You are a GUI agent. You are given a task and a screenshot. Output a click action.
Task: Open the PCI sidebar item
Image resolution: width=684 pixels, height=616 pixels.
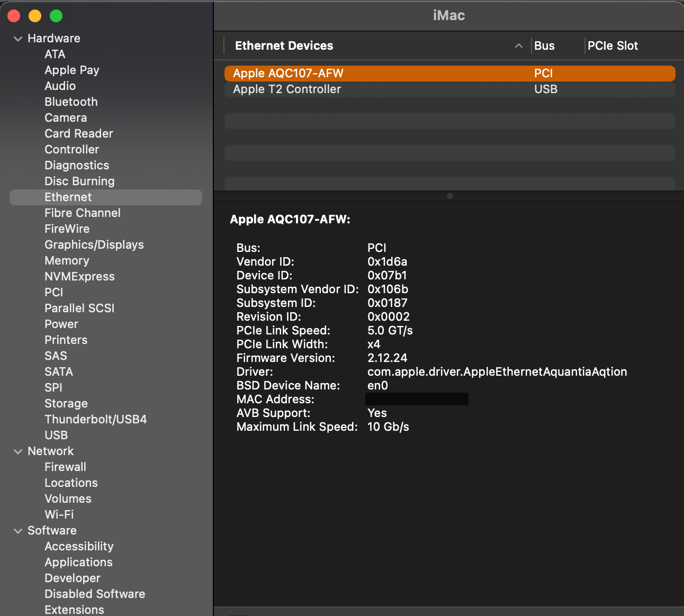coord(54,293)
